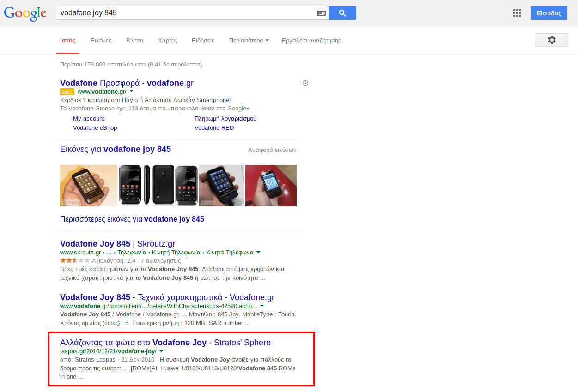Open thumbnail with red background phone
The image size is (578, 392).
click(x=271, y=185)
